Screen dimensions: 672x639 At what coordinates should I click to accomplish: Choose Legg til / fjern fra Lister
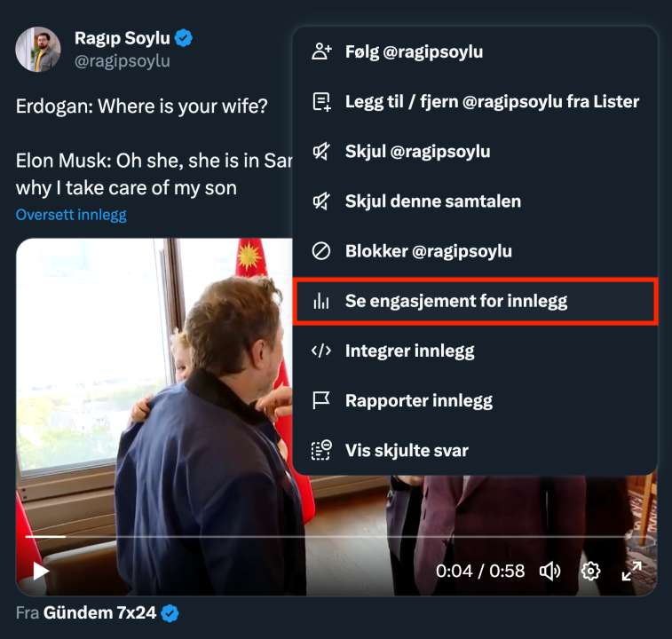(x=492, y=101)
